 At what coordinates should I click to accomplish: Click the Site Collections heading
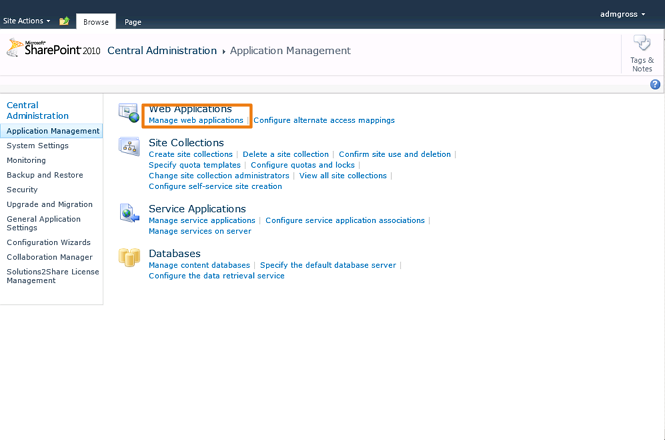[x=186, y=143]
